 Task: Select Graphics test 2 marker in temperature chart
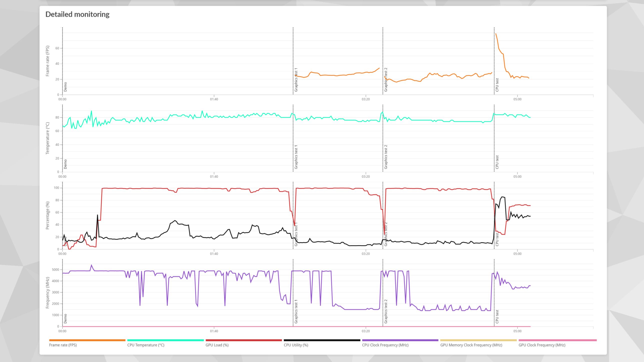(x=386, y=157)
